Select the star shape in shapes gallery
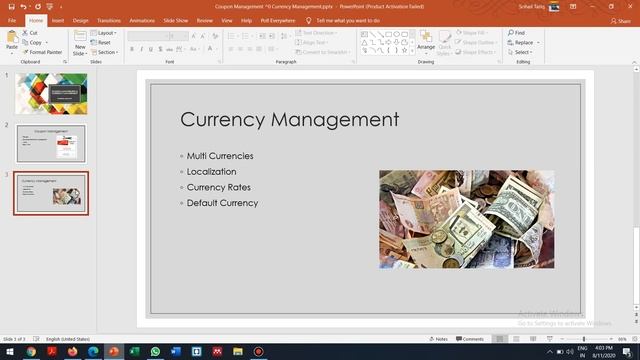The height and width of the screenshot is (360, 640). click(x=404, y=50)
